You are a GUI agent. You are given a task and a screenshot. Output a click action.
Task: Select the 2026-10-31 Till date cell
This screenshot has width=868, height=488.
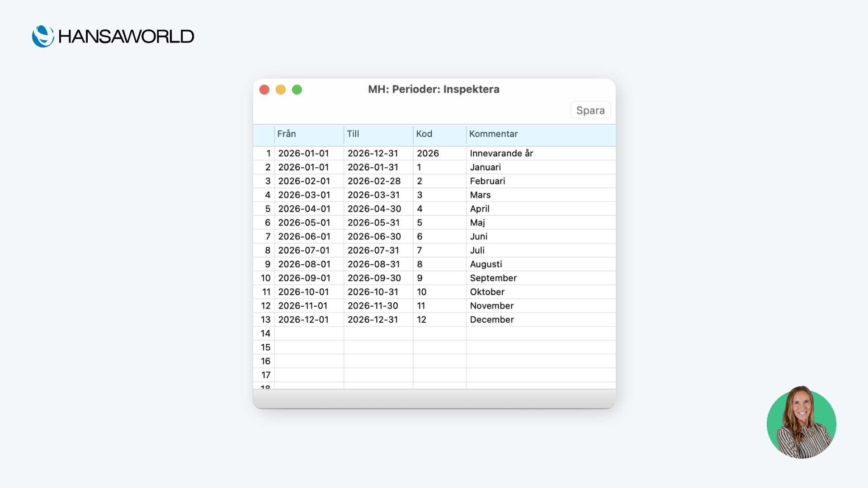coord(373,292)
